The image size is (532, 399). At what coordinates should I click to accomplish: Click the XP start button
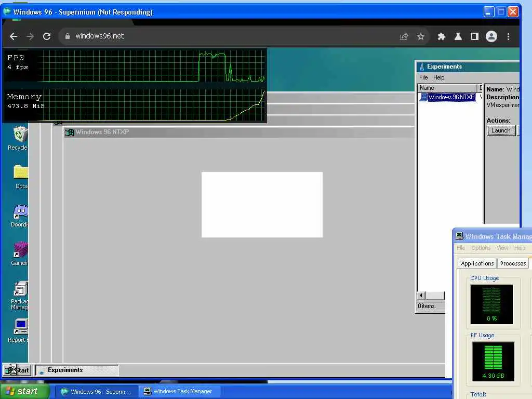pyautogui.click(x=25, y=392)
